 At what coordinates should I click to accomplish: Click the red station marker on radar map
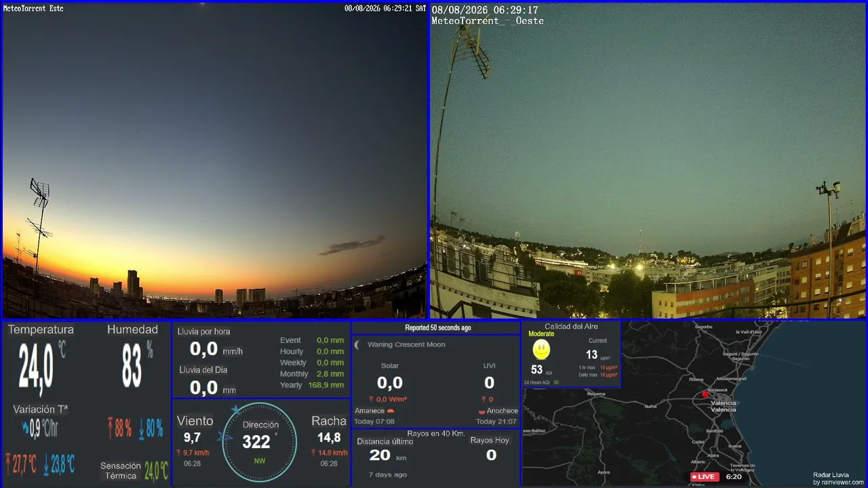tap(705, 394)
